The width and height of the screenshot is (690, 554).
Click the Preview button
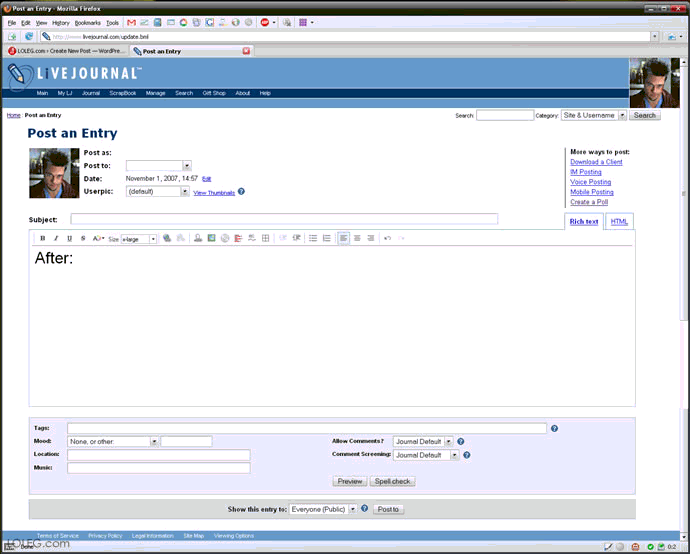350,481
